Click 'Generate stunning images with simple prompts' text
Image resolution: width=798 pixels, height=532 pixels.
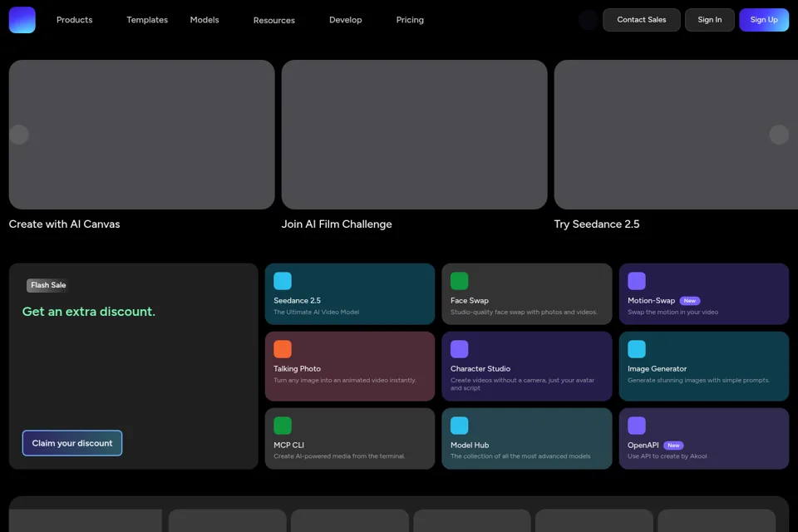(698, 380)
